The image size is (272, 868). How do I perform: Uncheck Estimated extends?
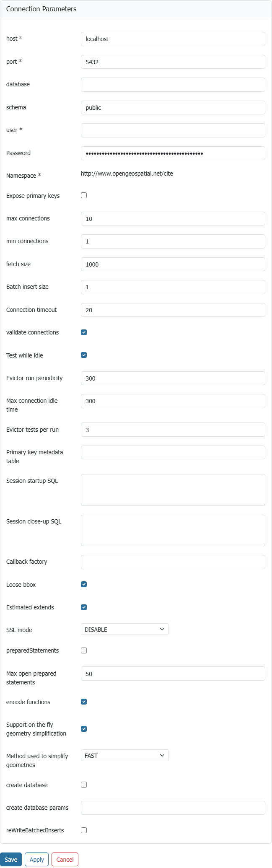(84, 607)
